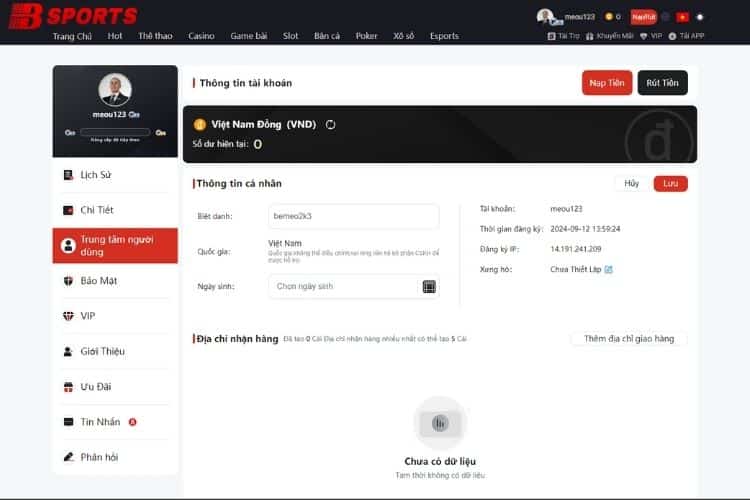Click the user avatar in the top header
The height and width of the screenshot is (500, 750).
(545, 16)
